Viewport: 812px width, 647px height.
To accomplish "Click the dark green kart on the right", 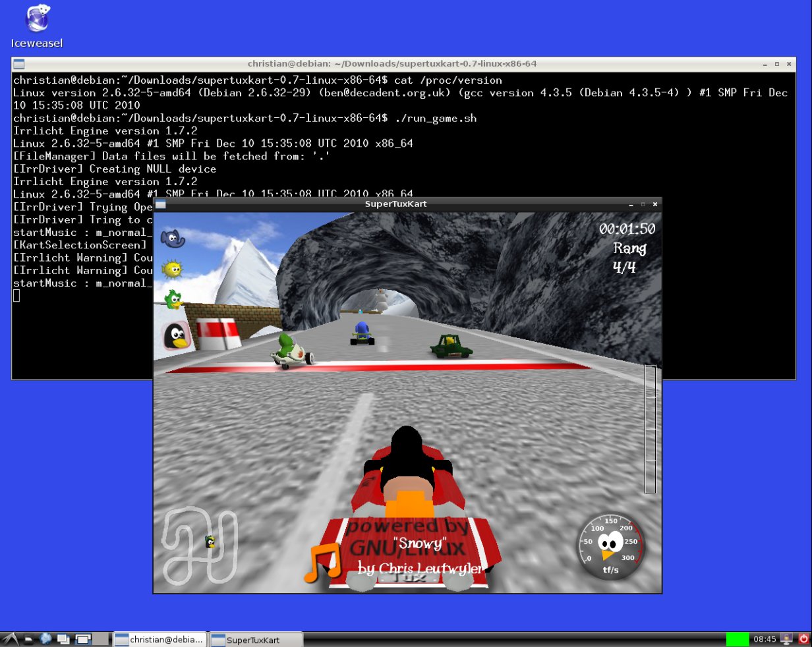I will click(x=451, y=346).
